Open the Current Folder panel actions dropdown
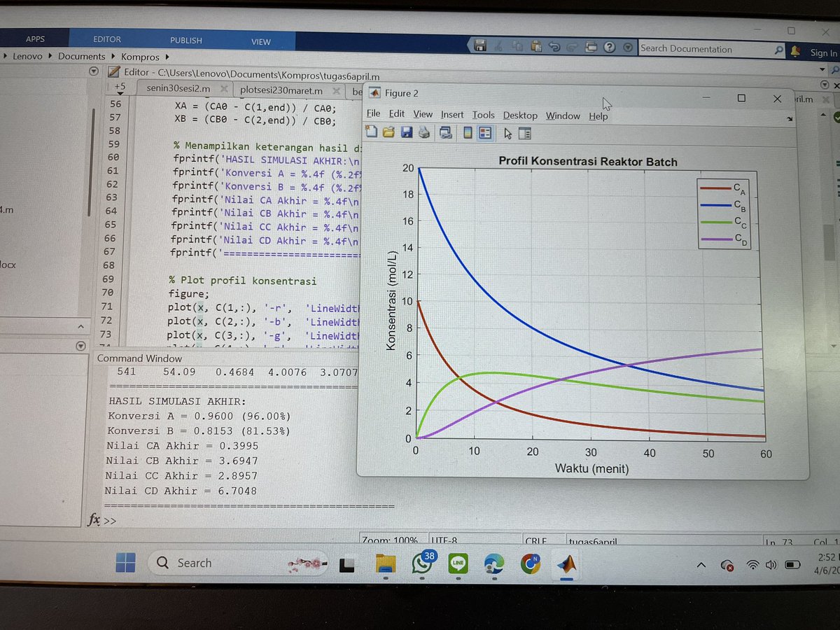The width and height of the screenshot is (840, 630). tap(94, 71)
